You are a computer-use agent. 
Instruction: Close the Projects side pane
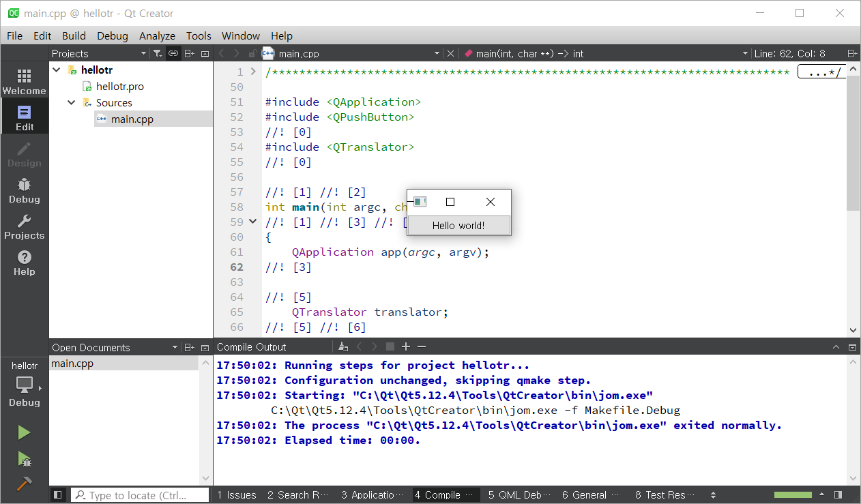(205, 53)
